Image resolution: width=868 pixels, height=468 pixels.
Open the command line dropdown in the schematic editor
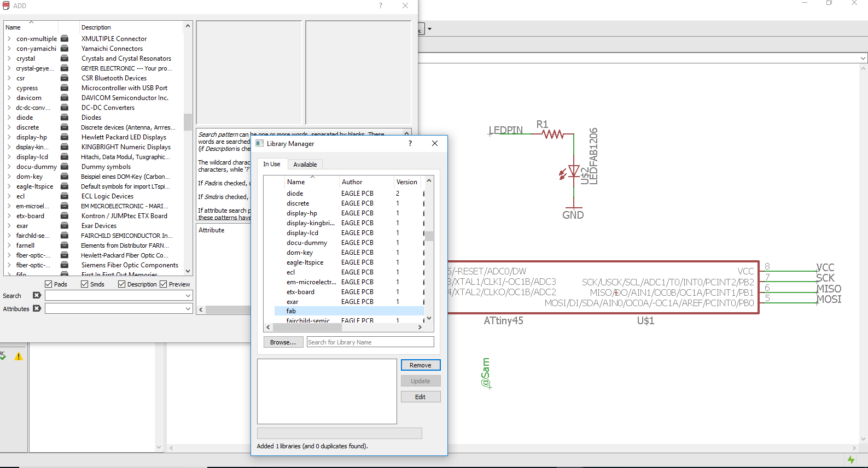(x=863, y=58)
